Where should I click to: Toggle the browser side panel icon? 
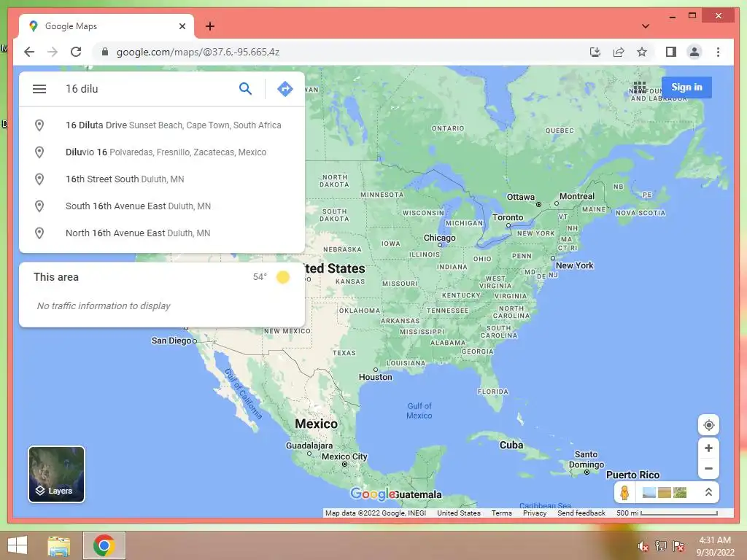tap(671, 52)
